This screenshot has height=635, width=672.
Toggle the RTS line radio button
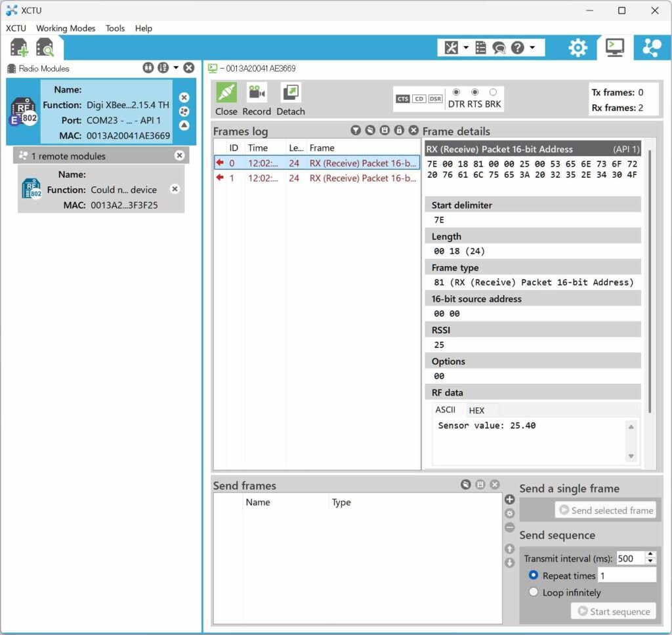click(475, 92)
